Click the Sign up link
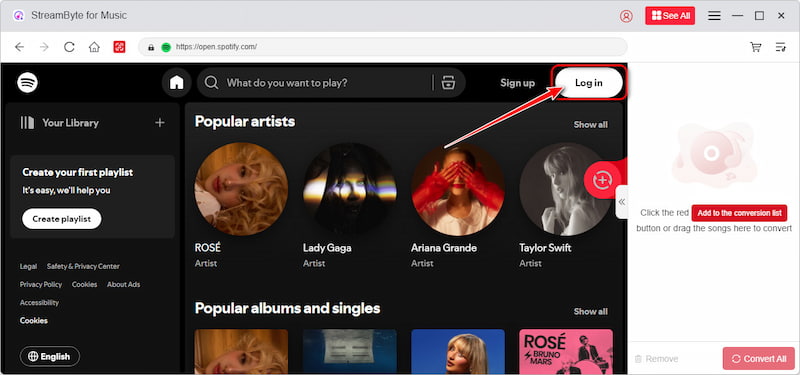The height and width of the screenshot is (375, 800). (517, 83)
